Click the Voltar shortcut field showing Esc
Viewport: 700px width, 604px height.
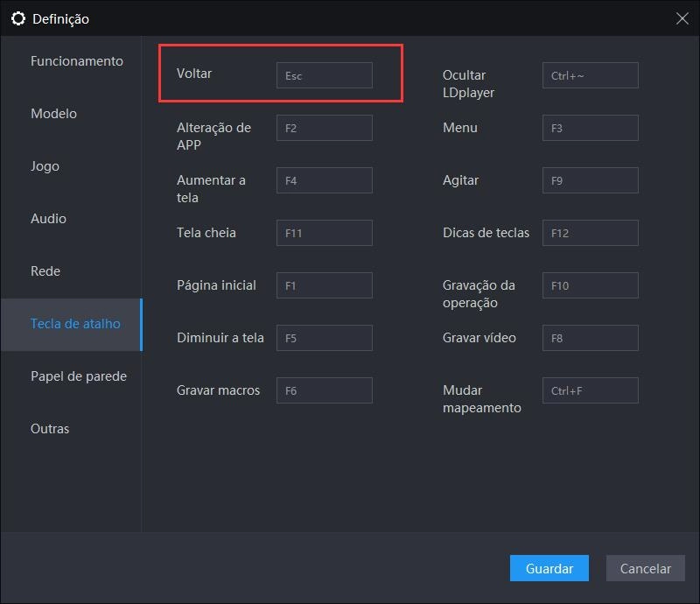324,75
